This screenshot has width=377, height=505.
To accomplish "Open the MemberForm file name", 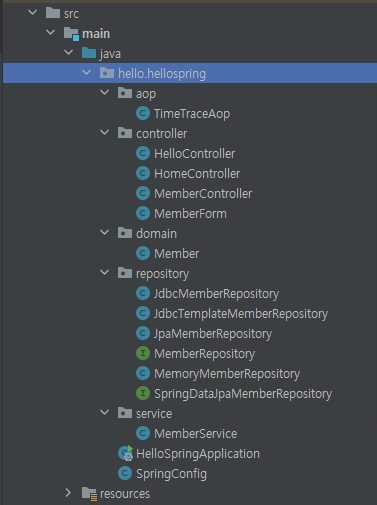I will point(190,214).
